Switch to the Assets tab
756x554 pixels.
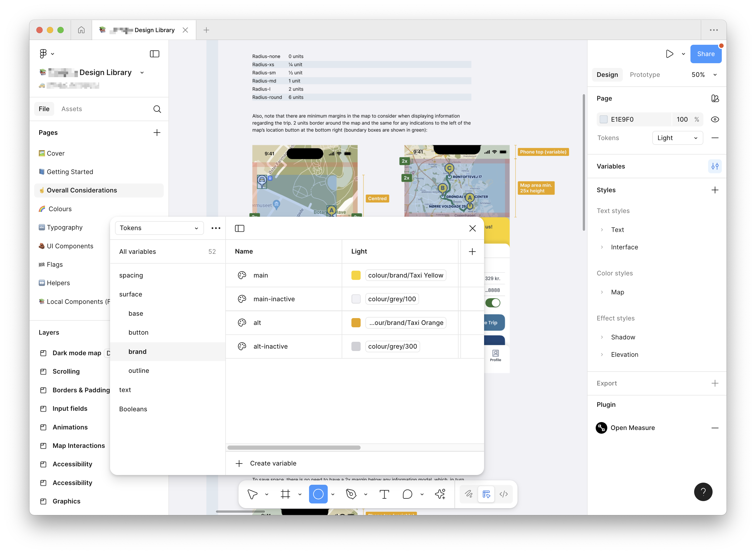71,109
